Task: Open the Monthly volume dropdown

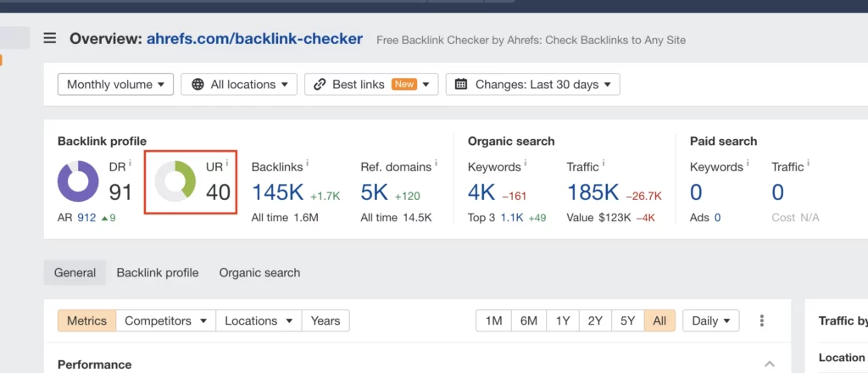Action: (115, 84)
